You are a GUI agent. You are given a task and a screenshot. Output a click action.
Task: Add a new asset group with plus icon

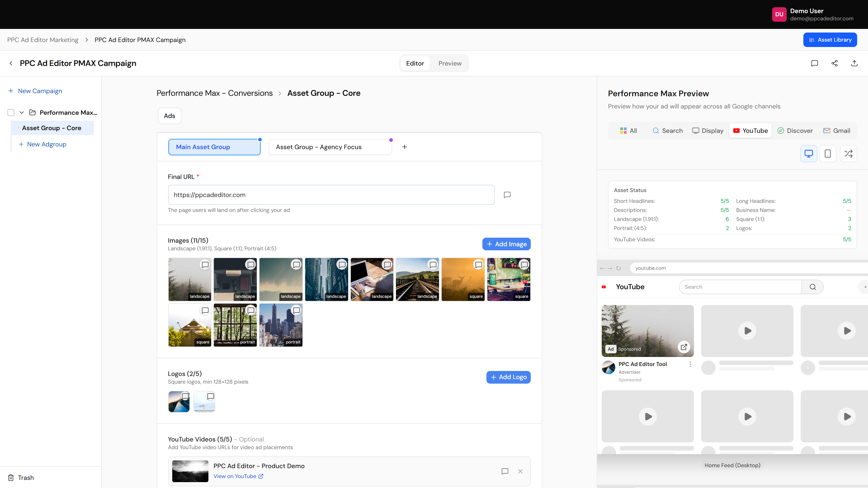pyautogui.click(x=404, y=147)
